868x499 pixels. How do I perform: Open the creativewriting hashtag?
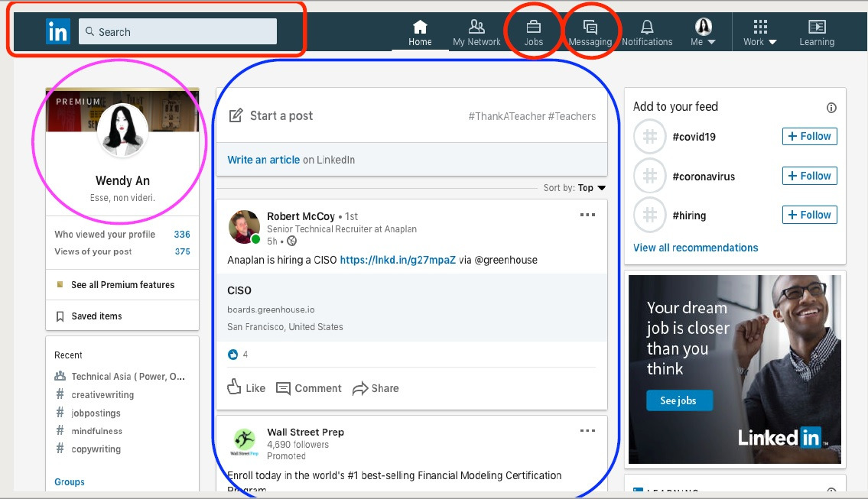click(x=102, y=394)
